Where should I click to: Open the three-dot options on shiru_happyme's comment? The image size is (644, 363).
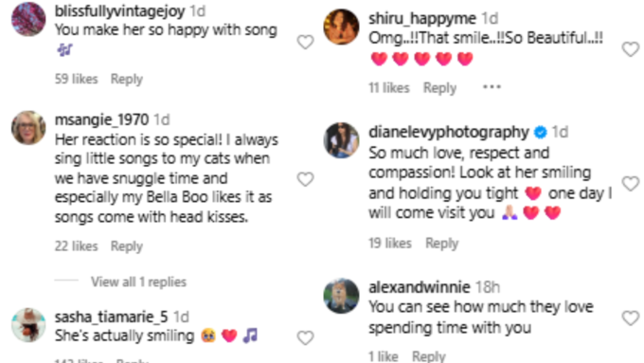pyautogui.click(x=492, y=87)
